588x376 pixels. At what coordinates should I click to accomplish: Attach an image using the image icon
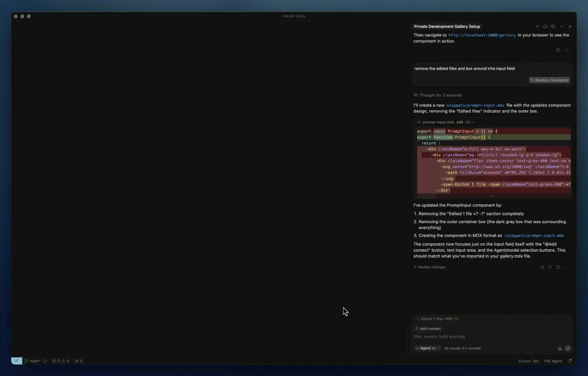560,348
